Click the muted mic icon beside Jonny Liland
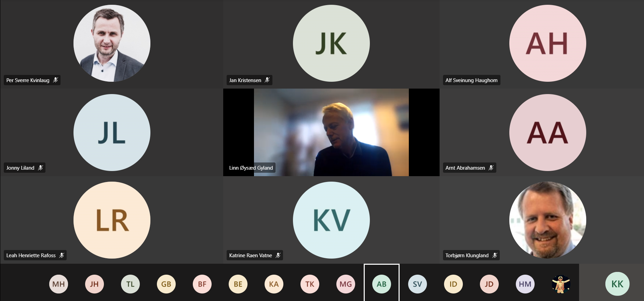Image resolution: width=644 pixels, height=301 pixels. point(40,168)
